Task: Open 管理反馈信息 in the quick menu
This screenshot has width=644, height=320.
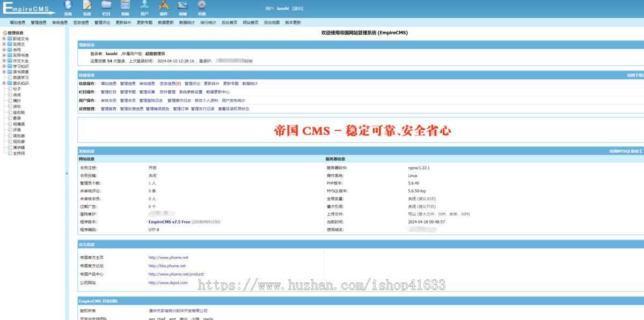Action: (131, 109)
